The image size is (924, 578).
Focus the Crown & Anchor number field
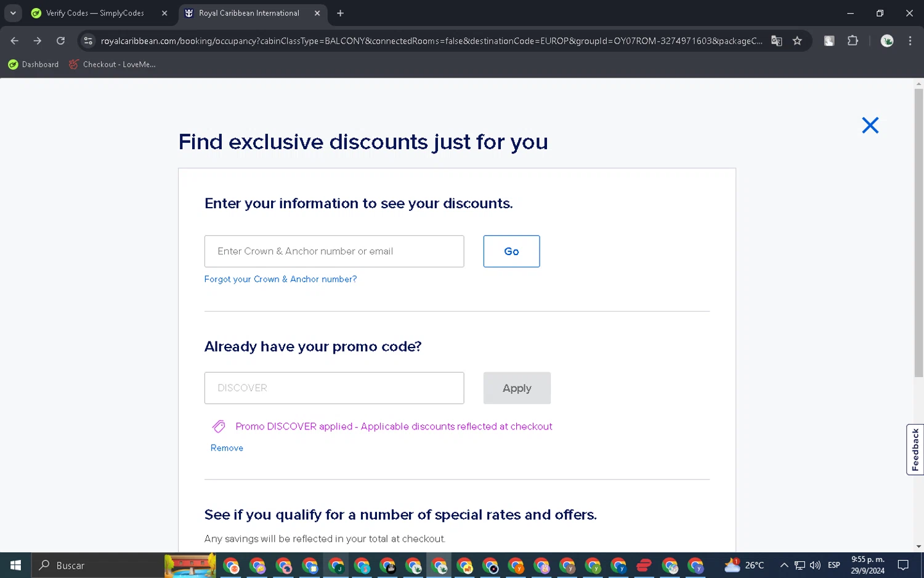click(334, 251)
